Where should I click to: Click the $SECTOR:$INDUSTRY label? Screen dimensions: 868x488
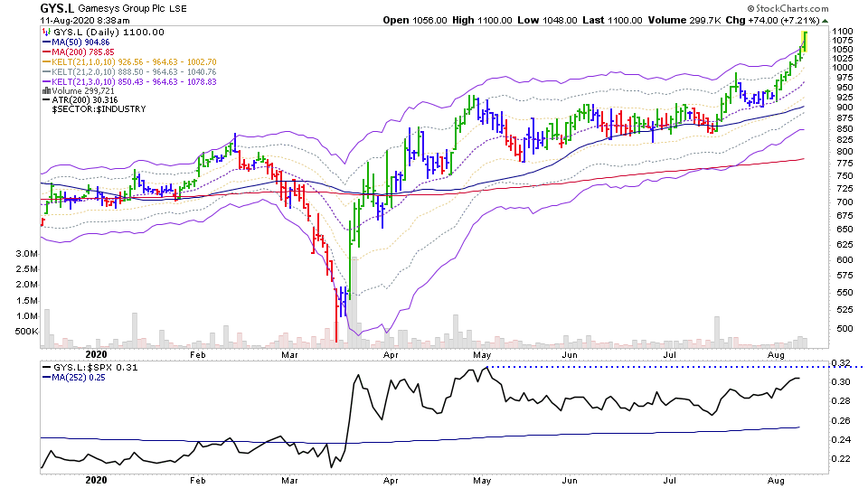click(99, 109)
